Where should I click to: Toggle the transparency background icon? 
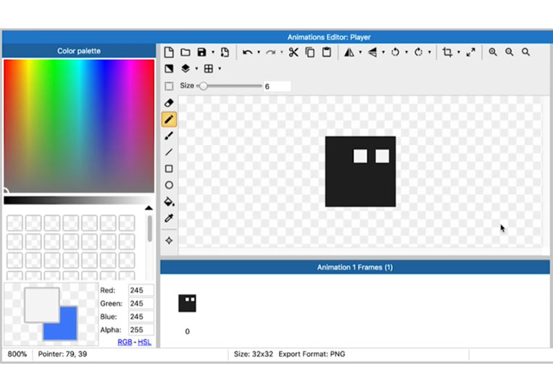(169, 69)
